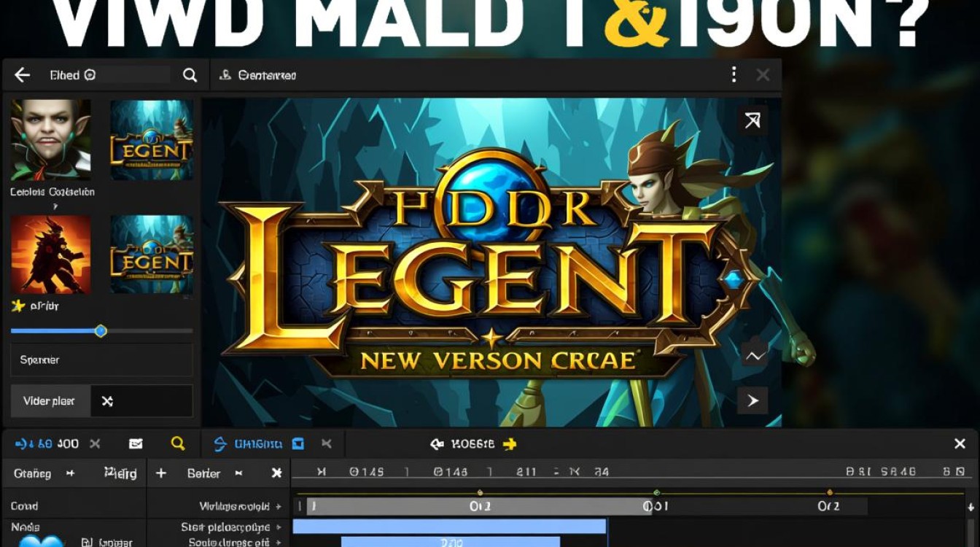This screenshot has width=980, height=547.
Task: Click the shuffle icon beside Video player
Action: point(107,401)
